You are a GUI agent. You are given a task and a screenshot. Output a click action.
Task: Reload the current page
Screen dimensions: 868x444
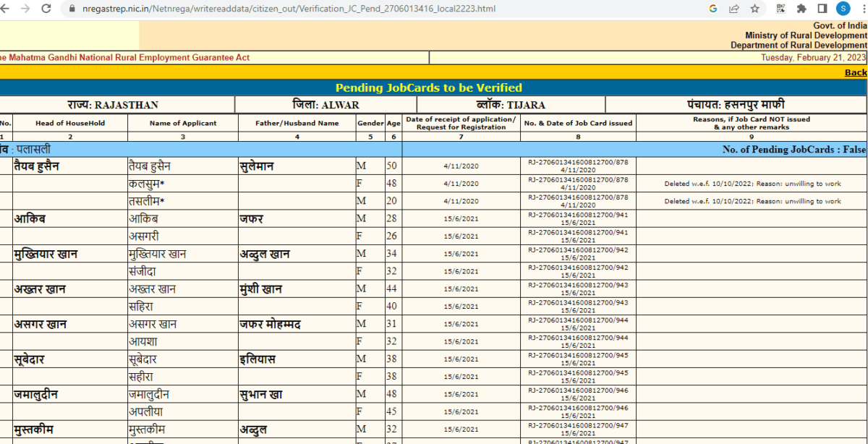pyautogui.click(x=46, y=9)
